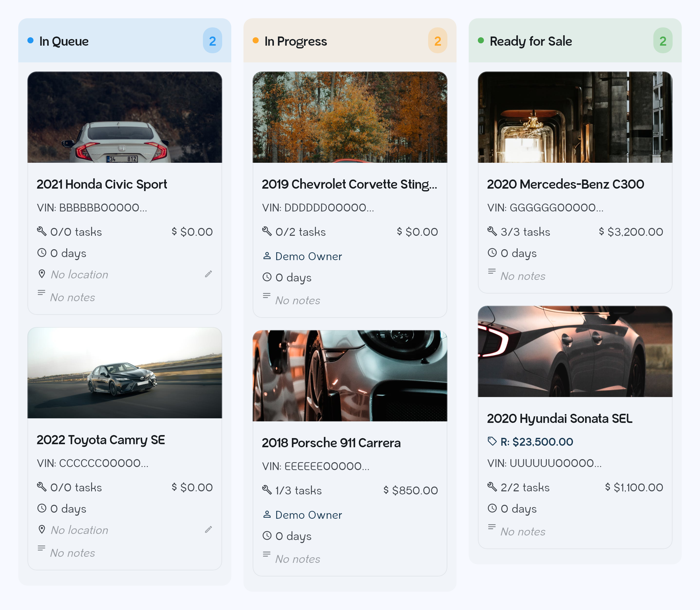700x610 pixels.
Task: Click Demo Owner on the Corvette card
Action: tap(308, 256)
